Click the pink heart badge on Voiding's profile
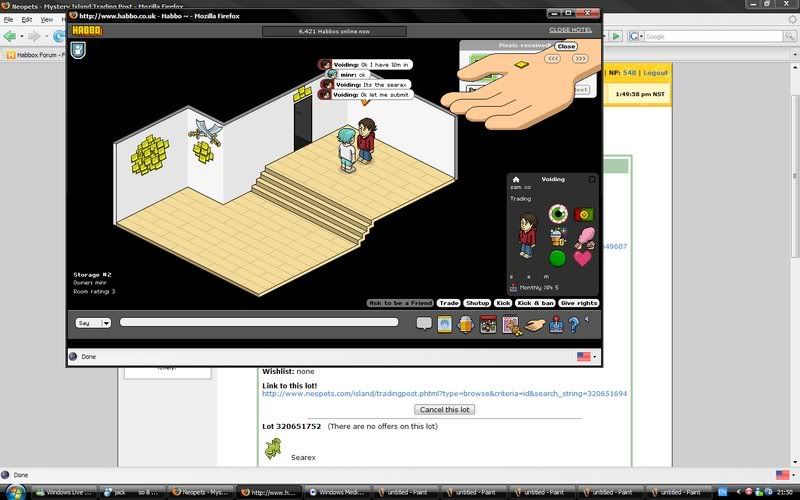 pos(581,259)
